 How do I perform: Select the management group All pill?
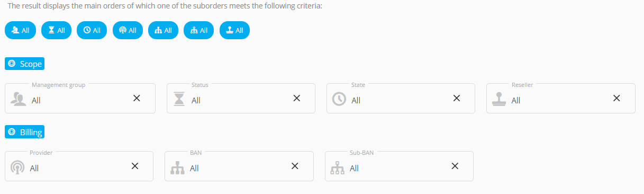coord(20,30)
